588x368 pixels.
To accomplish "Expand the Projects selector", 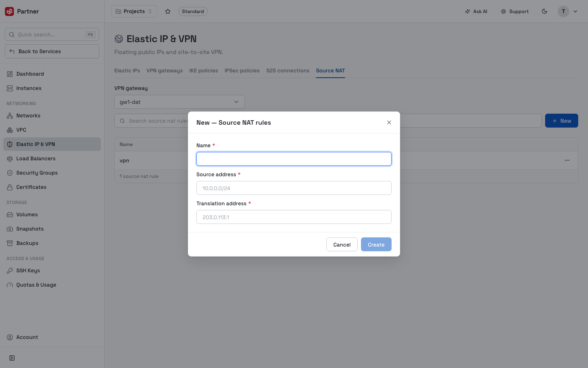I will click(x=134, y=11).
